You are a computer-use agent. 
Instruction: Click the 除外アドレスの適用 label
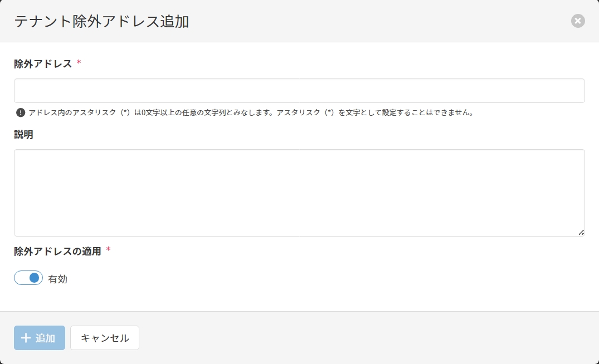pyautogui.click(x=57, y=251)
